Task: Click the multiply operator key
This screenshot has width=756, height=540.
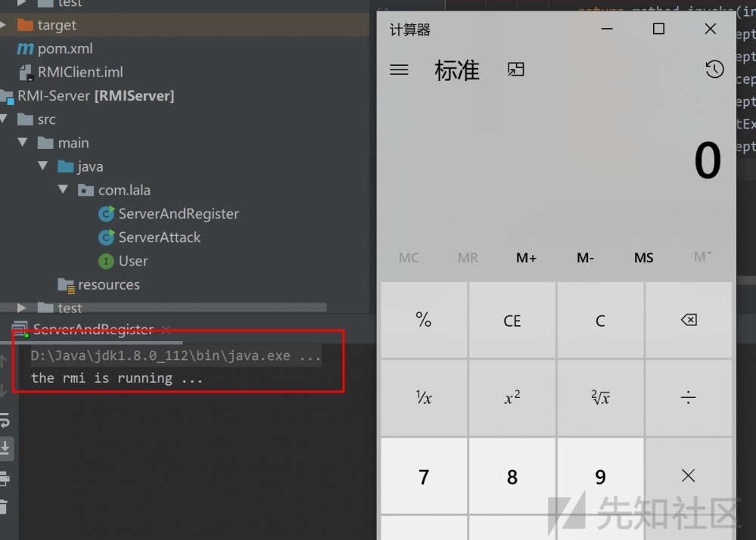Action: point(689,476)
